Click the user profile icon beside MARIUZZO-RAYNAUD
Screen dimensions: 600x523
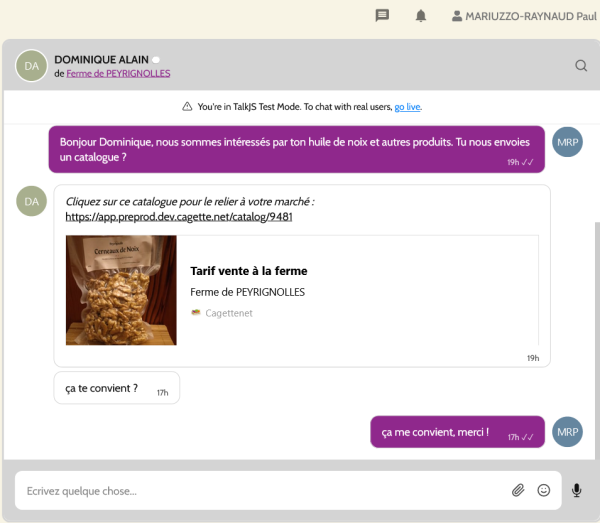457,16
